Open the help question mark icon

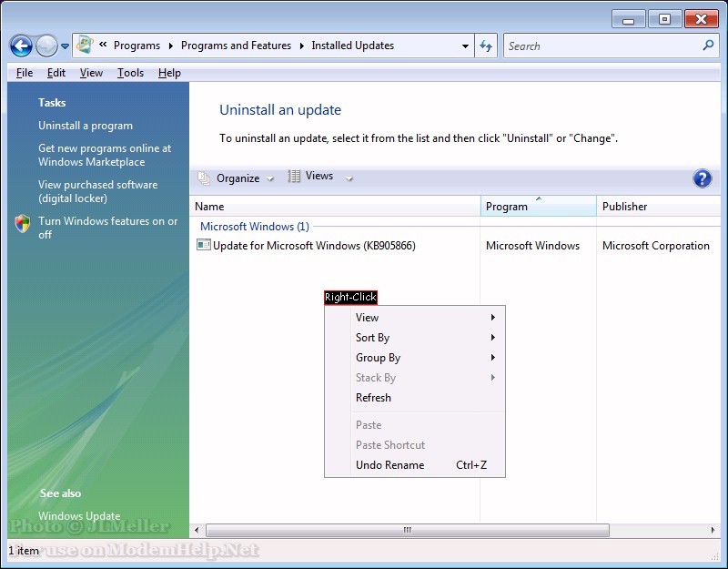click(x=702, y=178)
